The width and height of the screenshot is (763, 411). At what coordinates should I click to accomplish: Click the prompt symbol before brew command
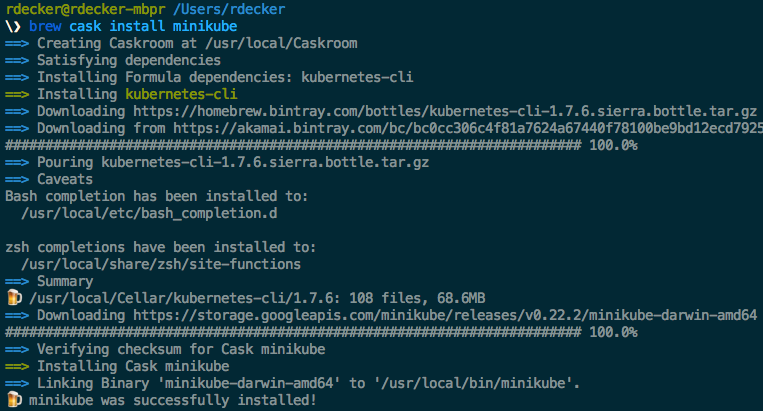point(13,26)
